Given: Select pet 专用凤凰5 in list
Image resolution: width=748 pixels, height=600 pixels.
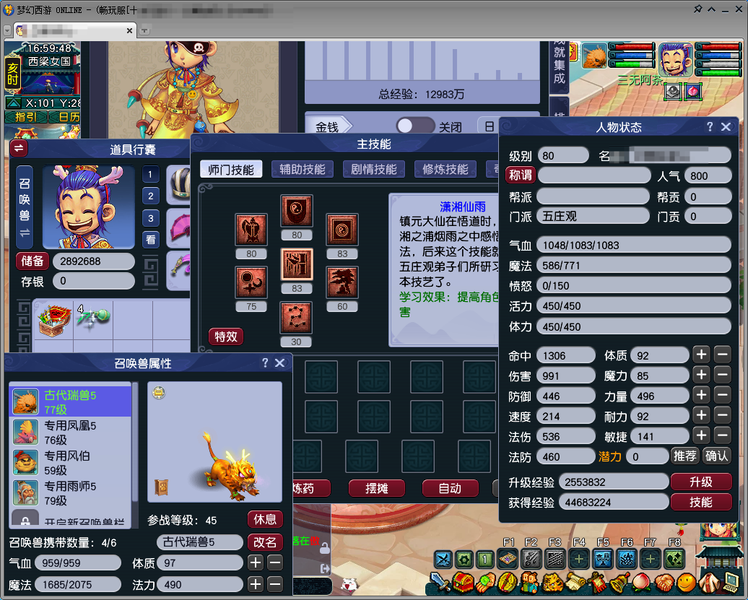Looking at the screenshot, I should [x=71, y=432].
